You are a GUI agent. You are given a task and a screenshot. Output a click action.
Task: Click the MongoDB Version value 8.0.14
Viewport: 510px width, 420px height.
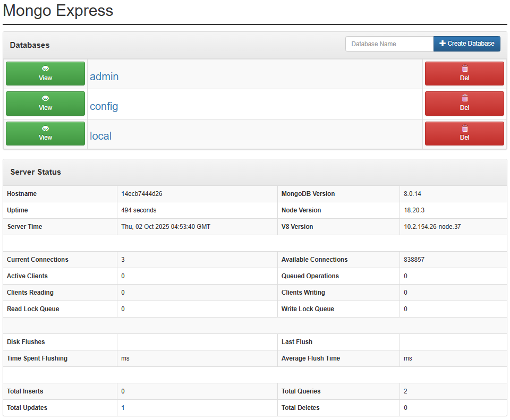tap(413, 194)
